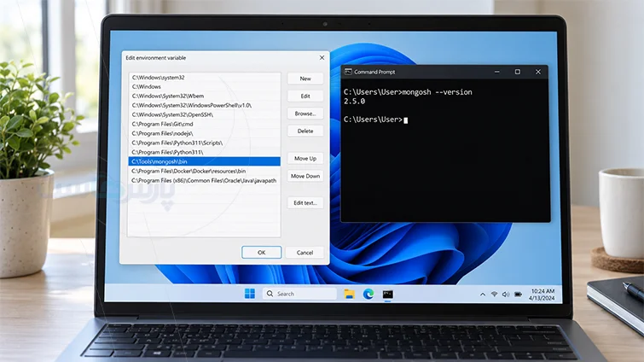Select the System32\Wbem path entry
Viewport: 644px width, 362px height.
[204, 96]
